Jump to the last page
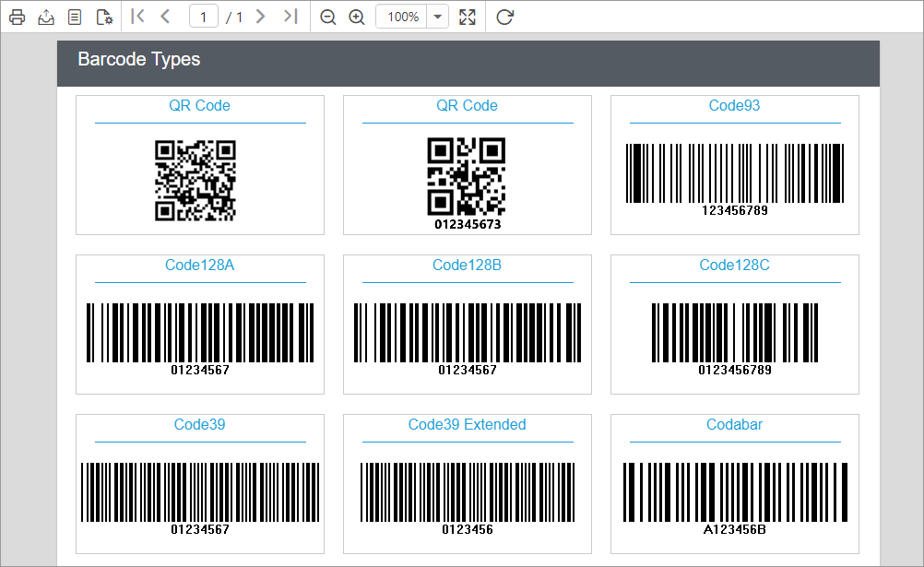 tap(290, 17)
